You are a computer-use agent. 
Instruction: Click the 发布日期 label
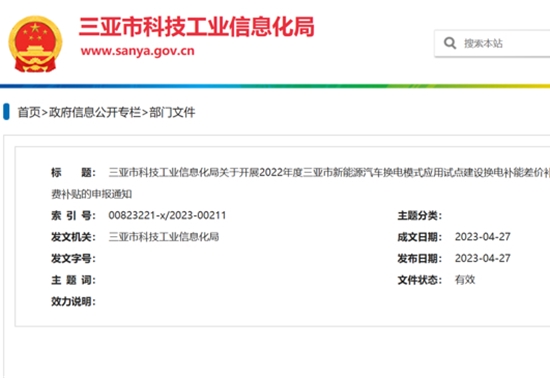pyautogui.click(x=420, y=258)
